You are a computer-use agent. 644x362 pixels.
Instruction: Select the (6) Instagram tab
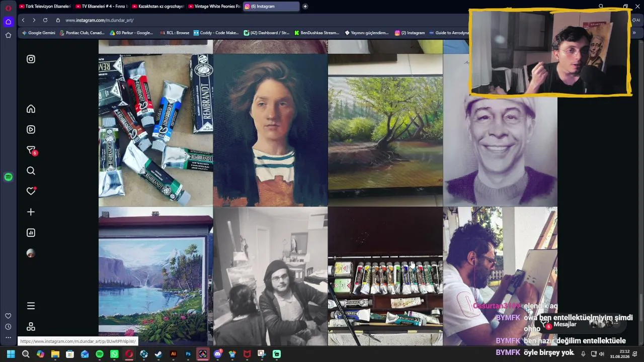[x=271, y=7]
